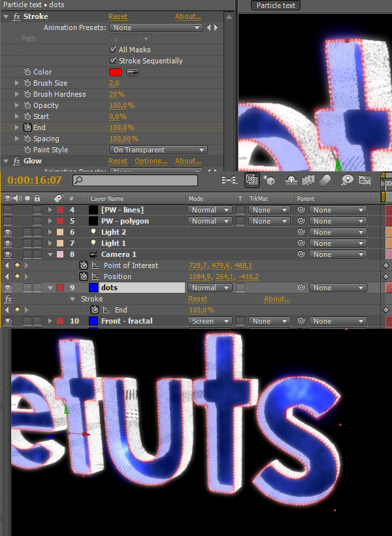Click the Start property stopwatch
This screenshot has width=392, height=536.
27,116
